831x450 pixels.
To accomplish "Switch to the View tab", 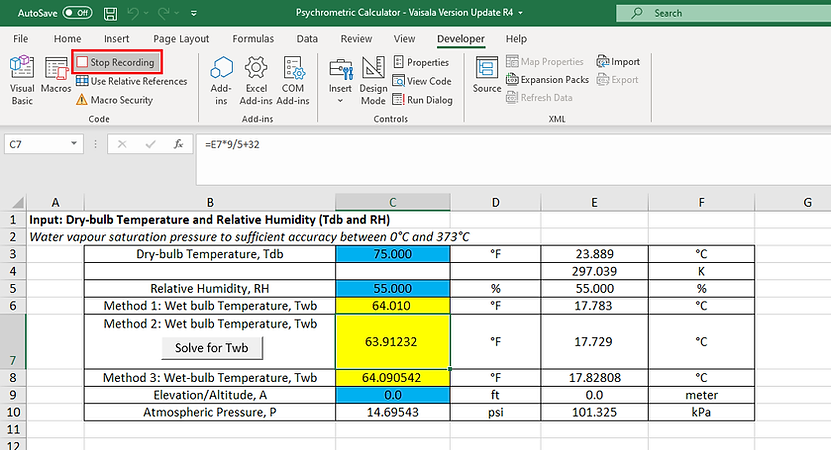I will pyautogui.click(x=404, y=39).
